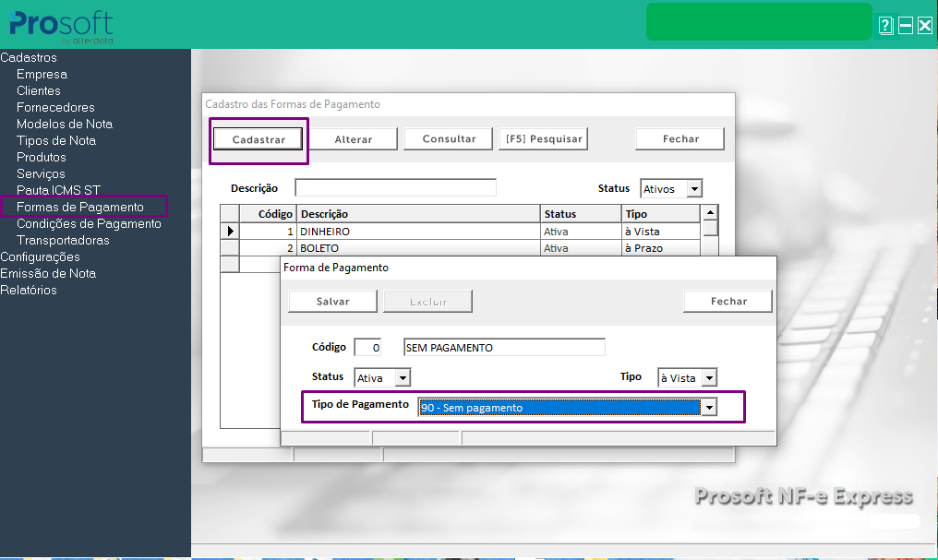Viewport: 938px width, 560px height.
Task: Select Formas de Pagamento in sidebar
Action: (x=80, y=207)
